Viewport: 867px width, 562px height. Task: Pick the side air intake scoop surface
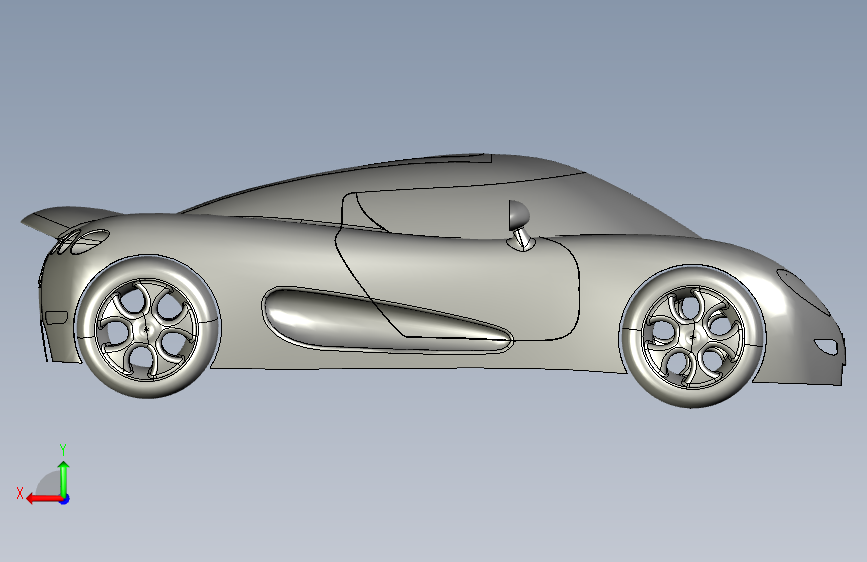coord(387,321)
